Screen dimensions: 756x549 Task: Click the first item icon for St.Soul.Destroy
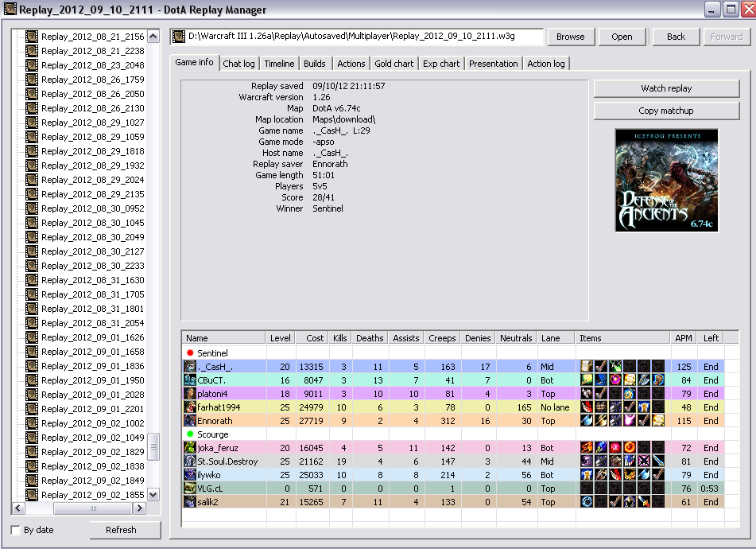click(587, 461)
